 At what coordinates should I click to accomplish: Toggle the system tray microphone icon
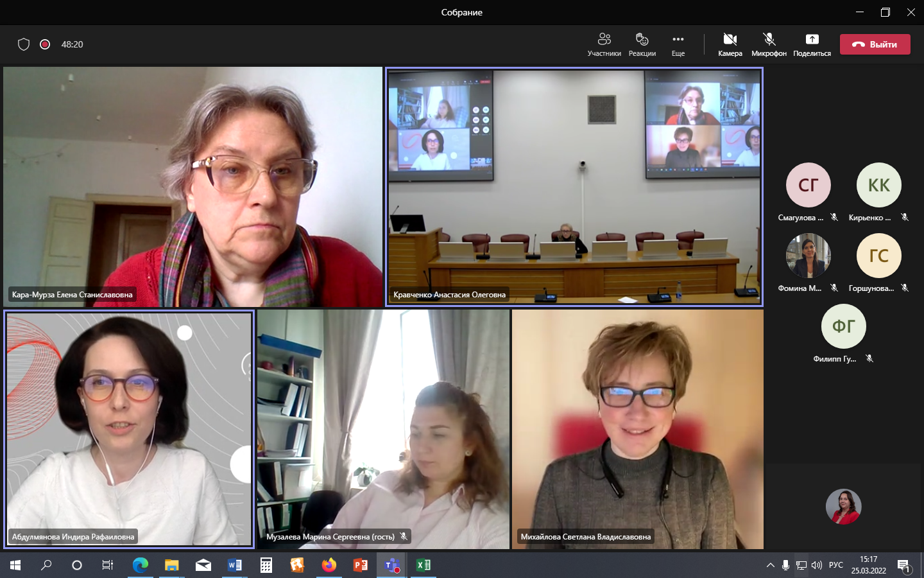point(785,565)
